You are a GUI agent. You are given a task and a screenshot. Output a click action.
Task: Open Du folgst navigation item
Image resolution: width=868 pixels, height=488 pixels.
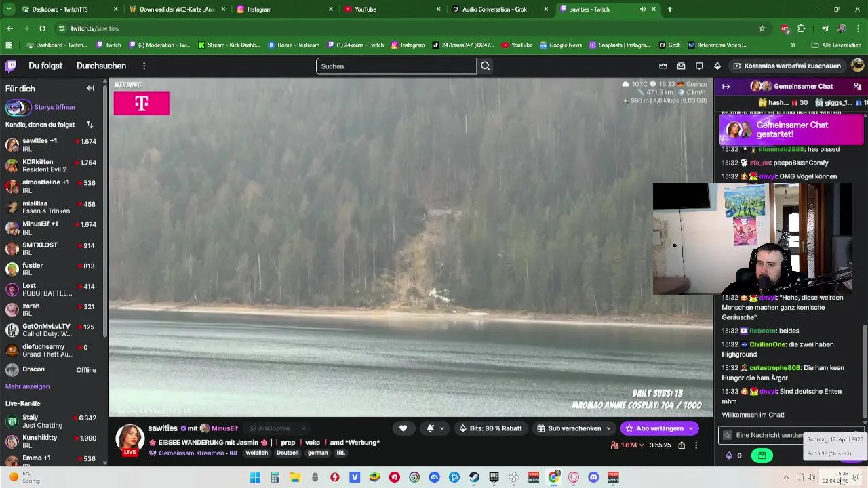[x=45, y=66]
